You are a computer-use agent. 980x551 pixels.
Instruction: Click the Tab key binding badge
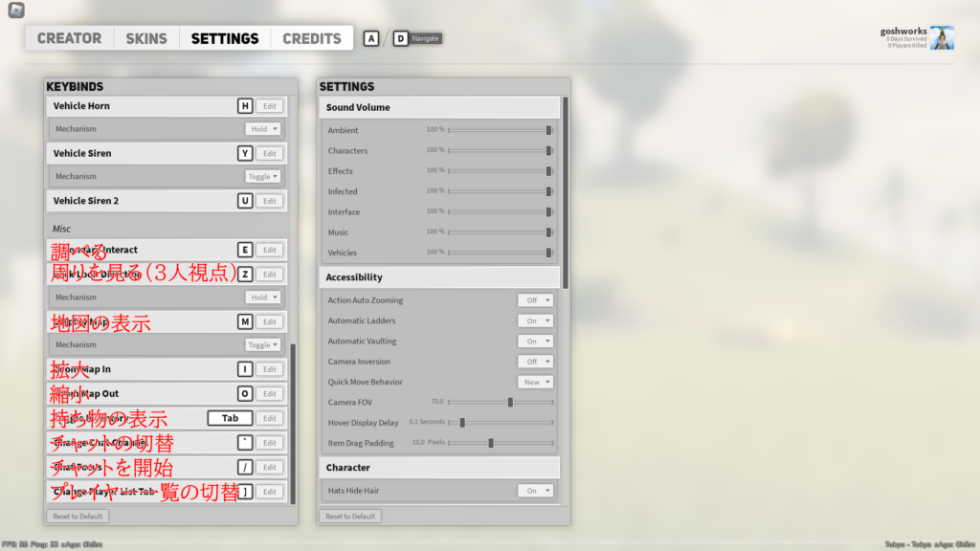(230, 418)
